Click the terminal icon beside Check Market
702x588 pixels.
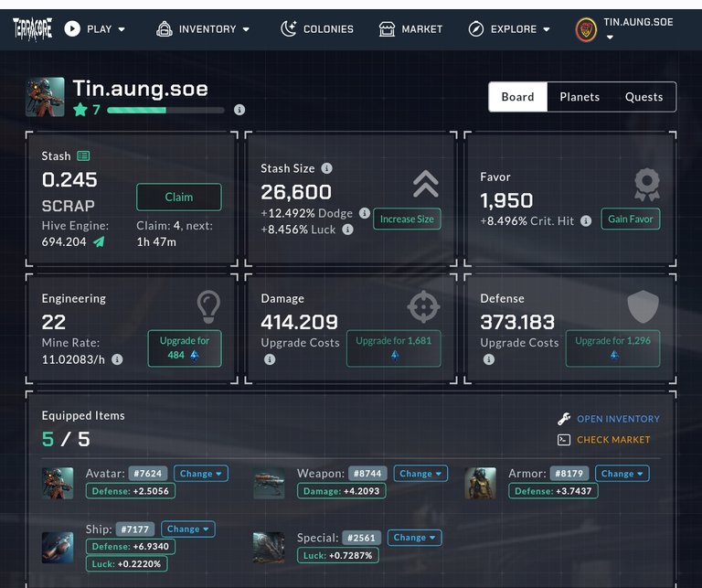click(564, 440)
